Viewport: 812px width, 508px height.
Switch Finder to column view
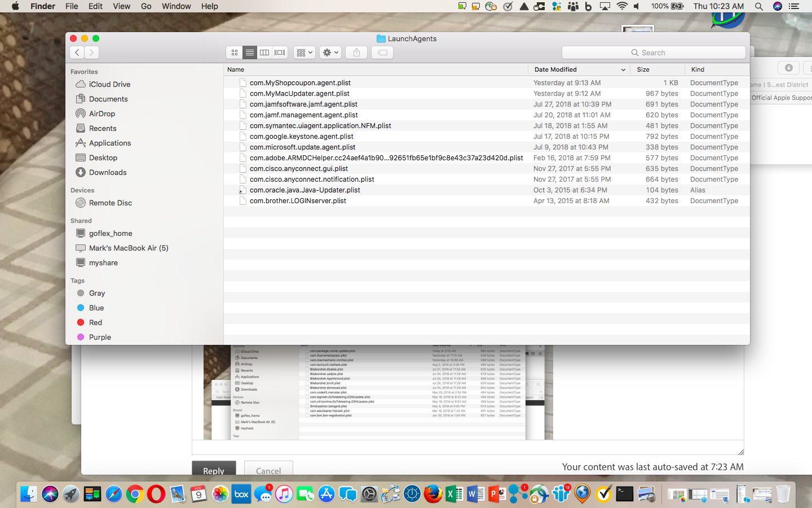tap(264, 52)
